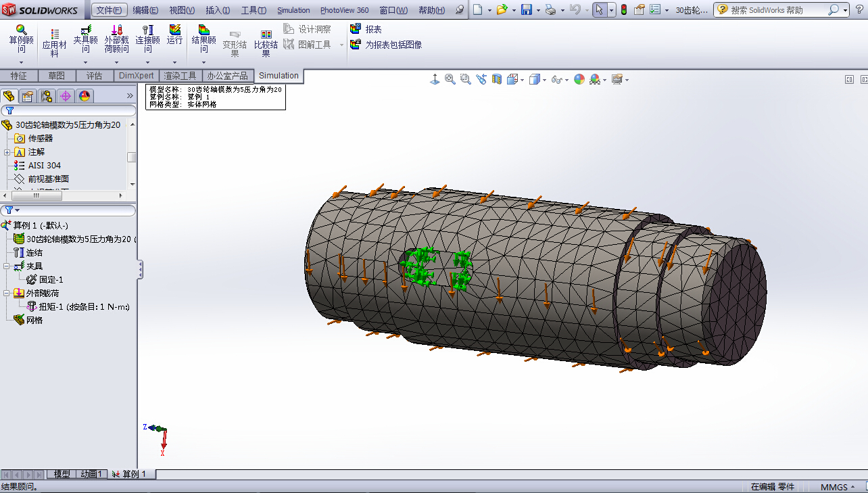Open the Simulation menu
Image resolution: width=868 pixels, height=493 pixels.
click(x=293, y=10)
